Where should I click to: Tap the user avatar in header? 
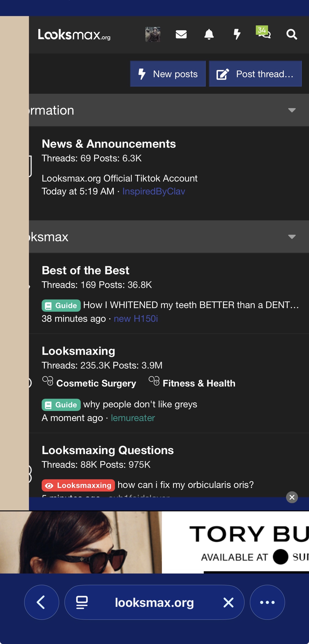[153, 34]
